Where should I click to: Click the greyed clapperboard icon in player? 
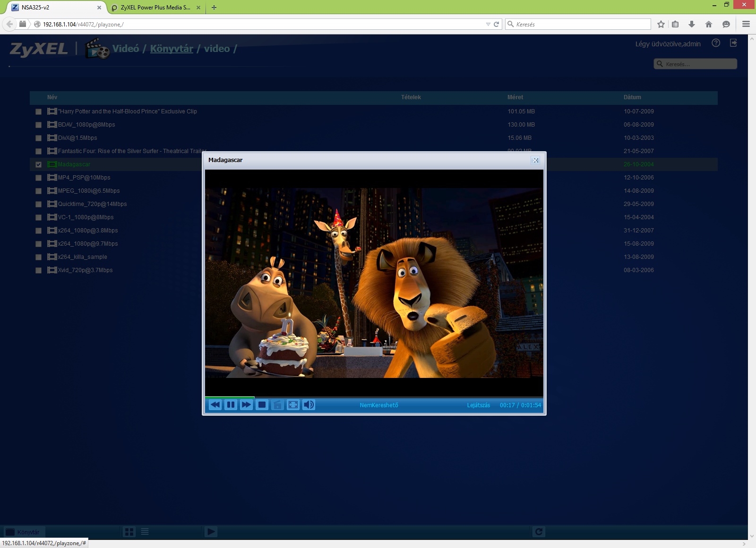coord(278,405)
